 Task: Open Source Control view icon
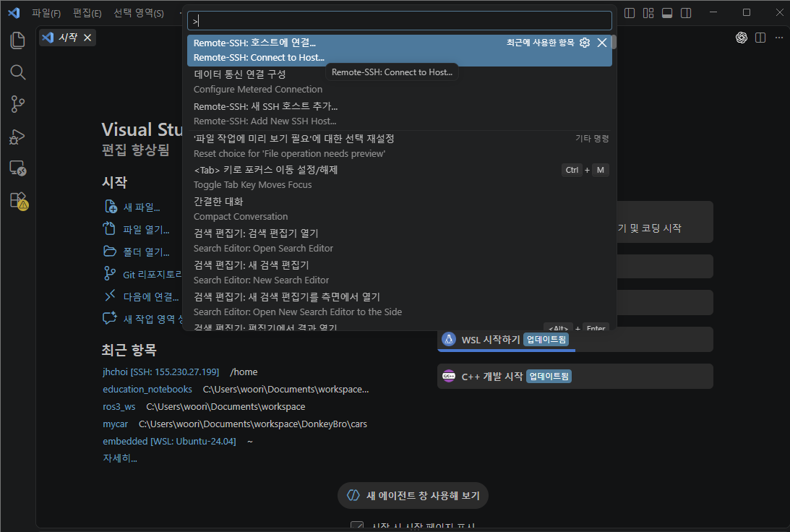[x=17, y=104]
